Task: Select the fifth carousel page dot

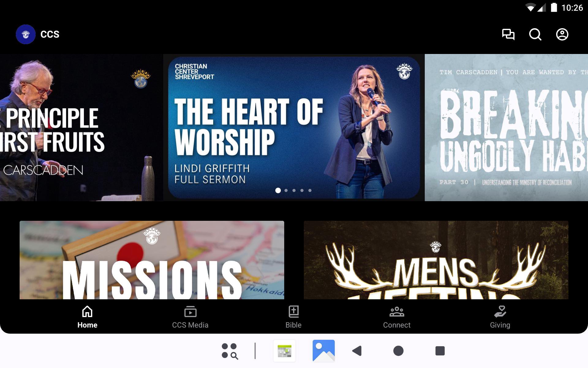Action: point(310,190)
